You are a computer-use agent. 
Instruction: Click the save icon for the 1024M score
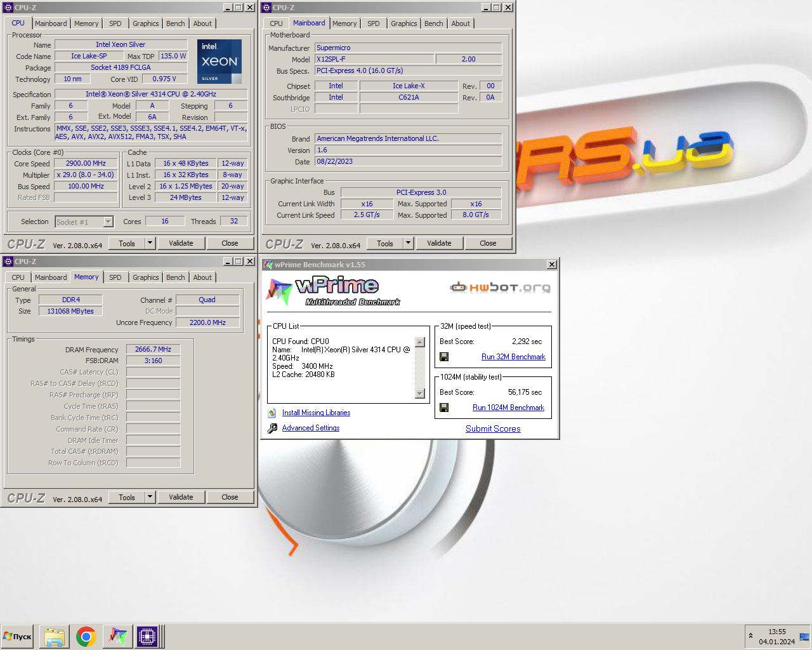coord(444,408)
